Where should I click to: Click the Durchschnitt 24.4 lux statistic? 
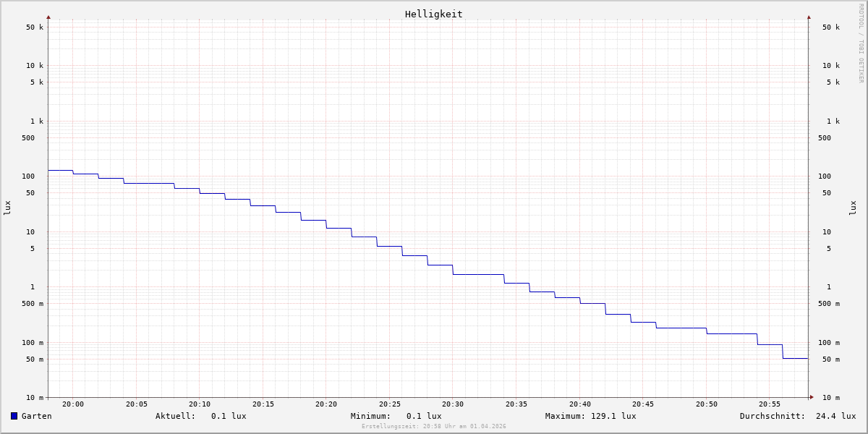[x=797, y=416]
